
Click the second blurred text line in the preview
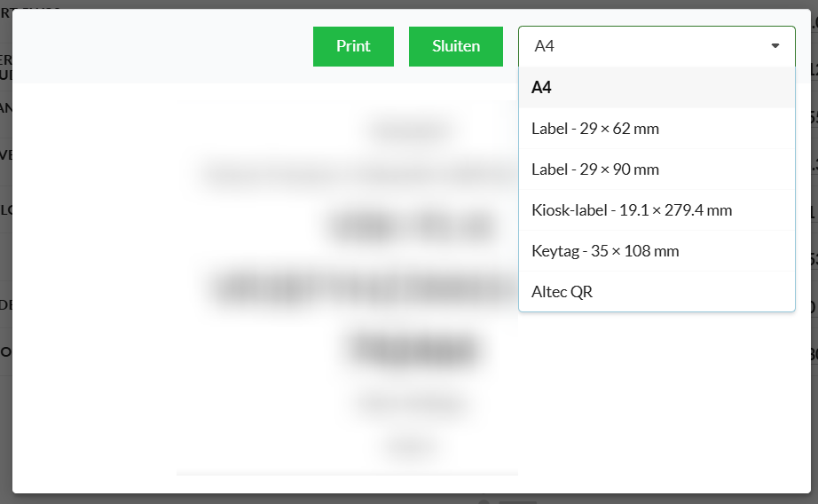(x=355, y=174)
